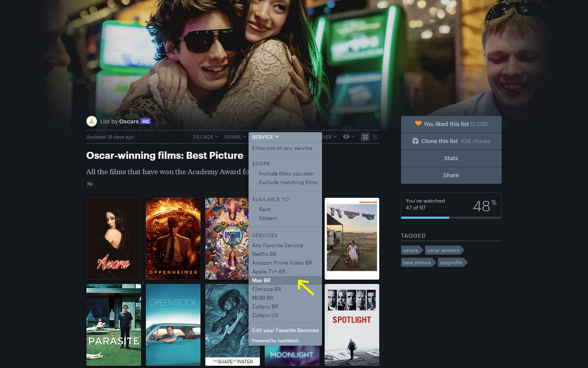
Task: Click the Oscars profile avatar icon
Action: click(91, 121)
